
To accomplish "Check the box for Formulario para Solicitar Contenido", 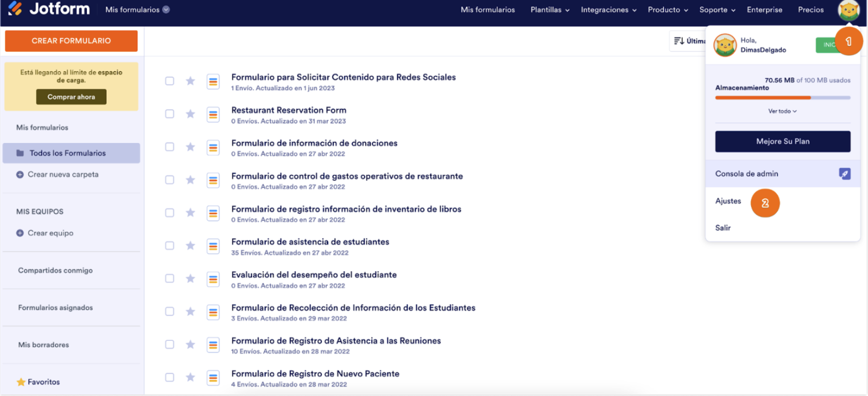I will click(x=170, y=81).
